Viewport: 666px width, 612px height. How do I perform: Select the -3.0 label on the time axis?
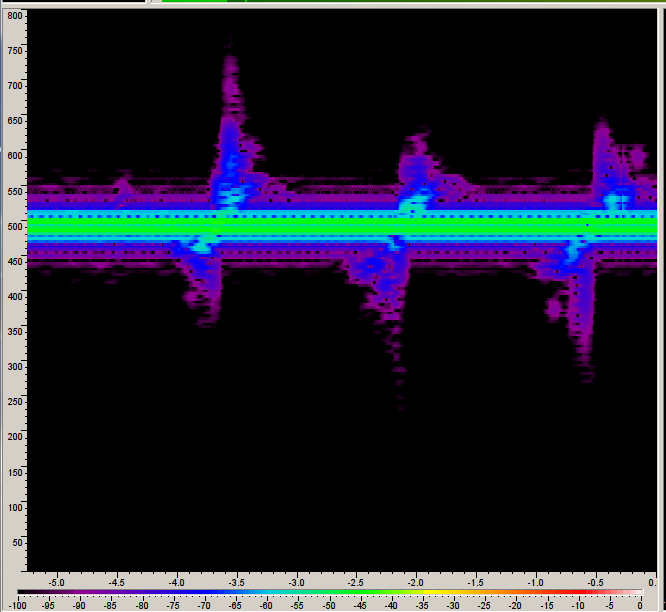(296, 583)
